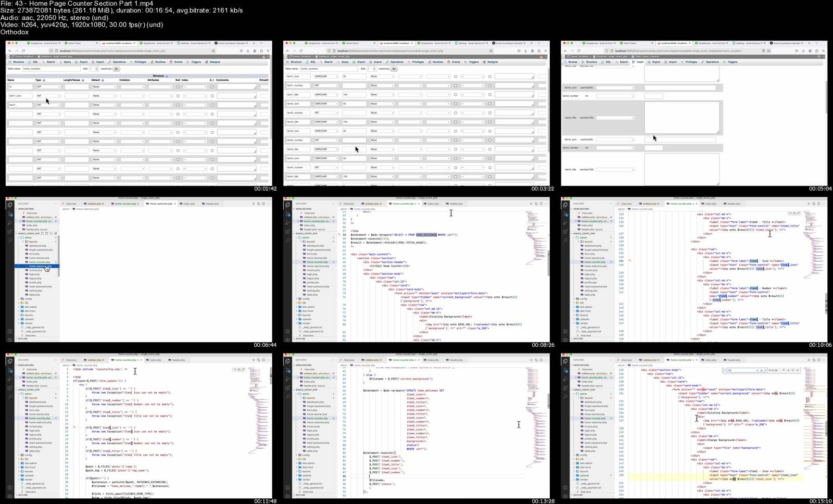Click previous match arrow in 00:15:10 find box

click(x=784, y=370)
